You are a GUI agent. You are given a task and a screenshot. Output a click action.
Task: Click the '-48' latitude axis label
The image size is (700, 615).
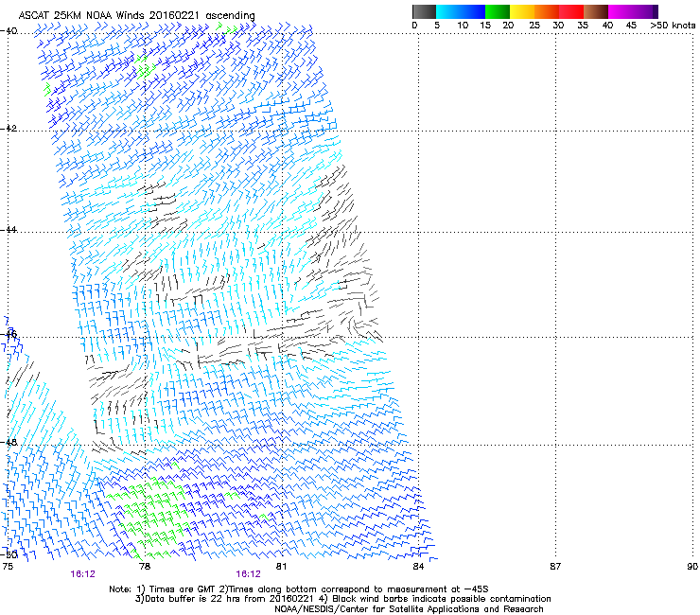[9, 442]
